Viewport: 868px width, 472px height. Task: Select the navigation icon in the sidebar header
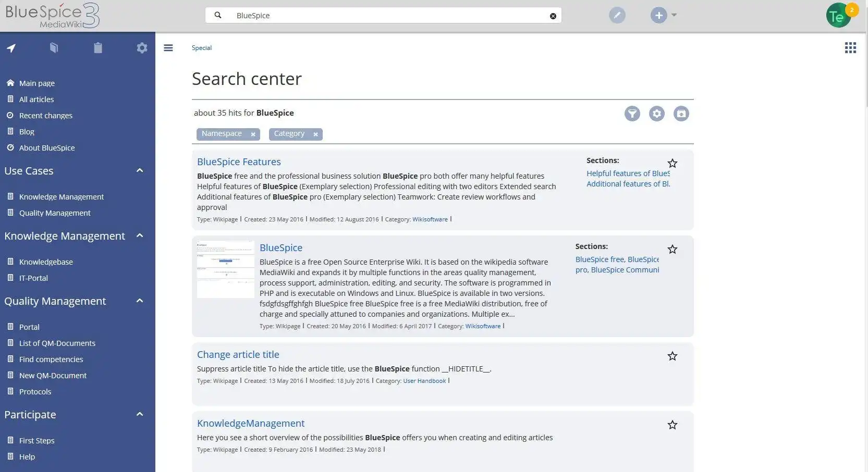pyautogui.click(x=11, y=48)
